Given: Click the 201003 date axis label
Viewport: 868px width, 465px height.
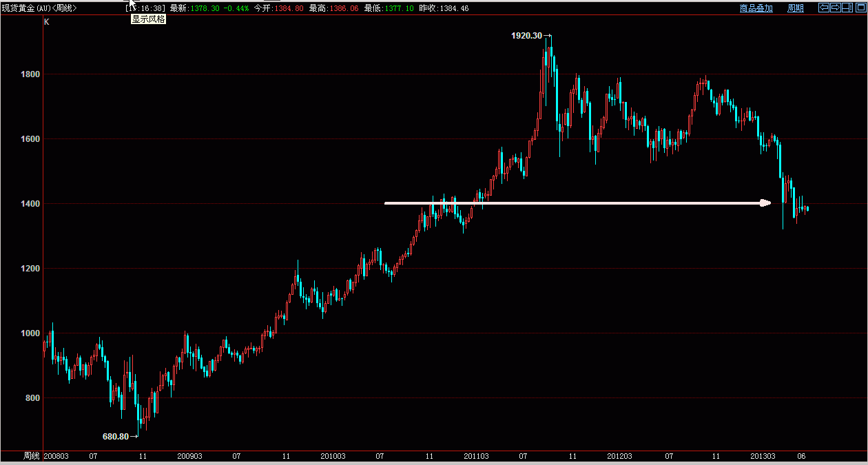Looking at the screenshot, I should 333,456.
